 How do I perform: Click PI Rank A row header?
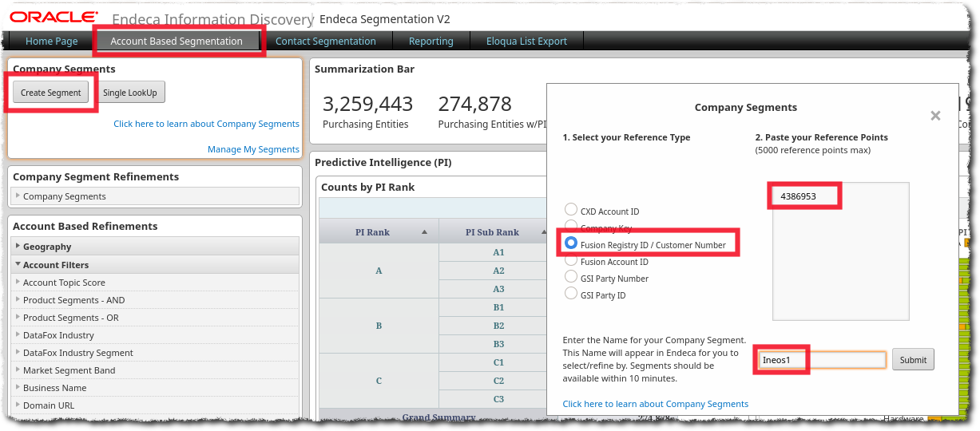[379, 271]
